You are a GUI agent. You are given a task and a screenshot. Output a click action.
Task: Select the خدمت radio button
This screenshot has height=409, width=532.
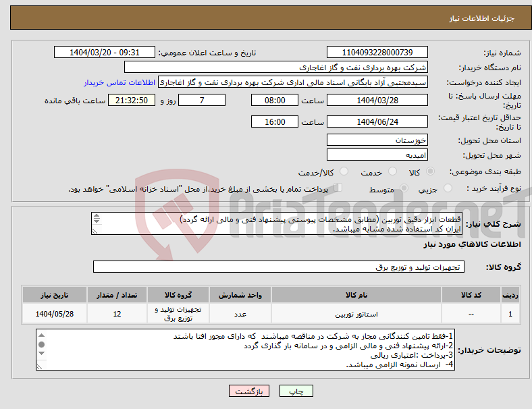(x=392, y=171)
